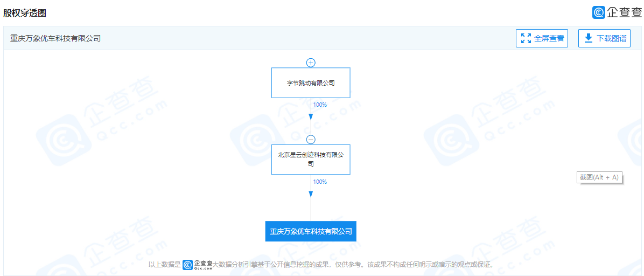The image size is (644, 276).
Task: Click the 企查查 logo in footer disclaimer
Action: tap(198, 264)
